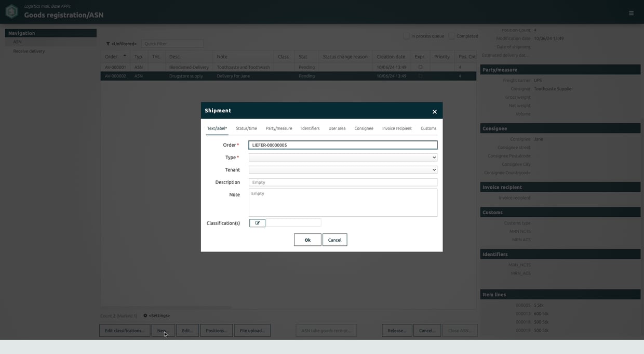Screen dimensions: 644x354
Task: Switch to the User area tab
Action: click(x=337, y=128)
